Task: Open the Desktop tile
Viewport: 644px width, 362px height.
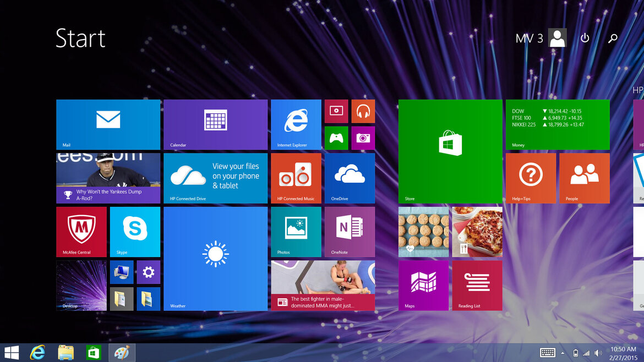Action: [x=81, y=286]
